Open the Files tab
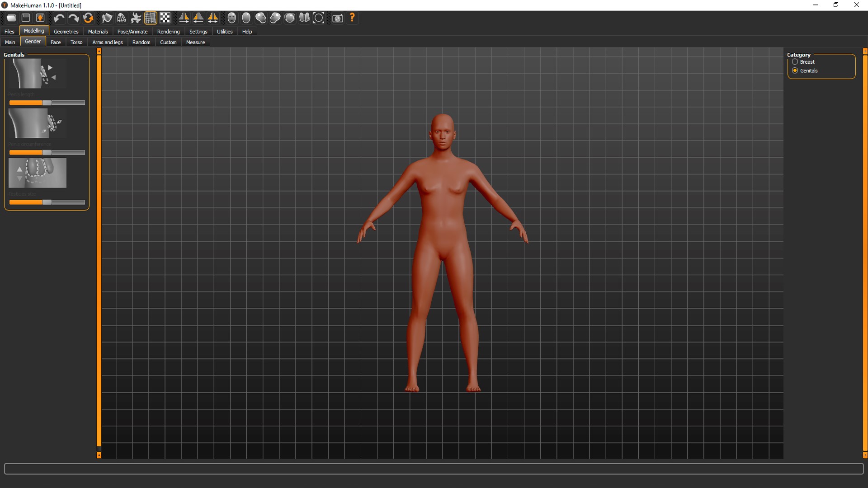This screenshot has width=868, height=488. (9, 32)
